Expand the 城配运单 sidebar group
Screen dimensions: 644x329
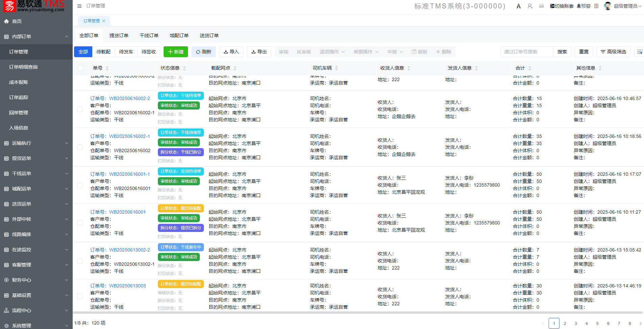coord(36,189)
